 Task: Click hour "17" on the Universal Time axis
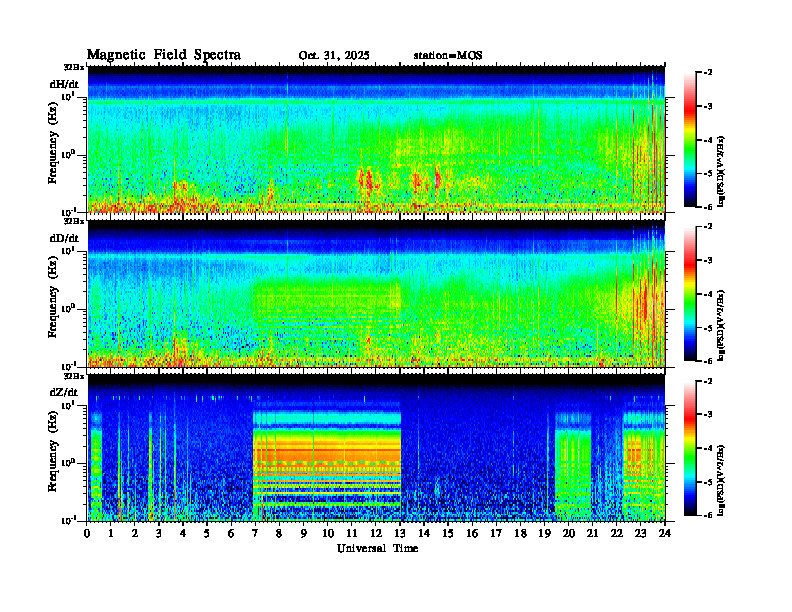(x=497, y=534)
